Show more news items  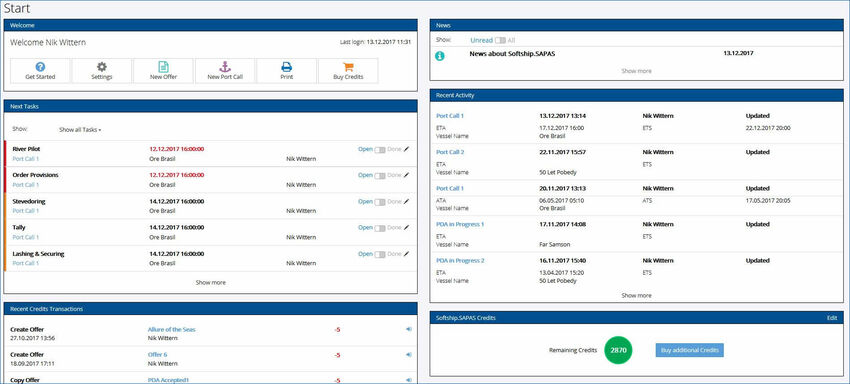[636, 71]
